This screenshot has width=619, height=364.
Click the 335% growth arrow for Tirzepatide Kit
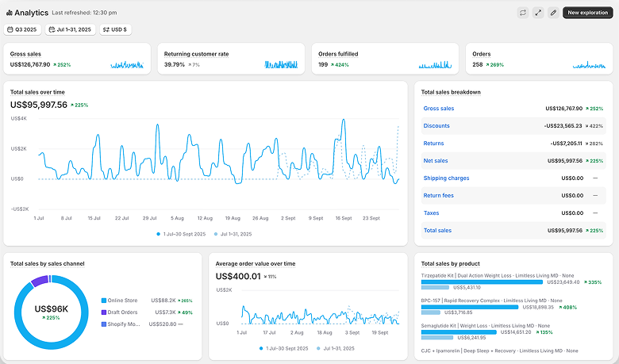[x=593, y=282]
